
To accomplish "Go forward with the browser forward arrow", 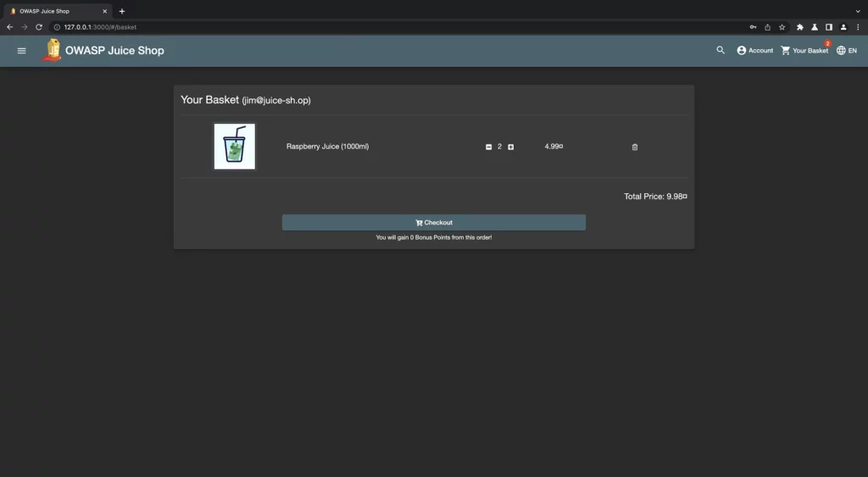I will [x=25, y=26].
